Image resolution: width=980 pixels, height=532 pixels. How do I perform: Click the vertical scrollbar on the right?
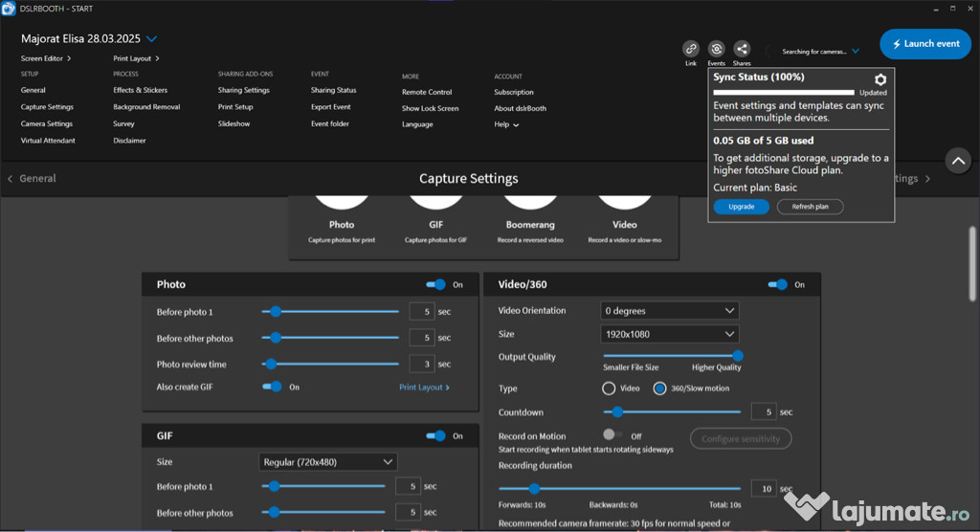(x=972, y=264)
